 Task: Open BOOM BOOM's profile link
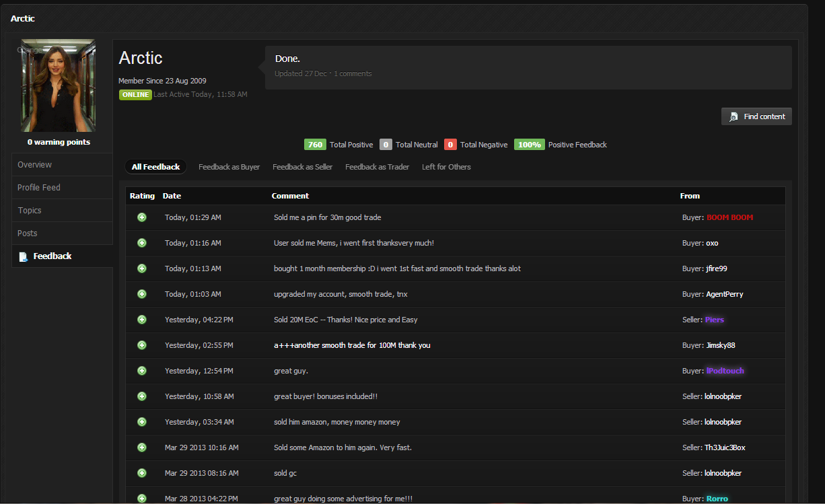[729, 217]
